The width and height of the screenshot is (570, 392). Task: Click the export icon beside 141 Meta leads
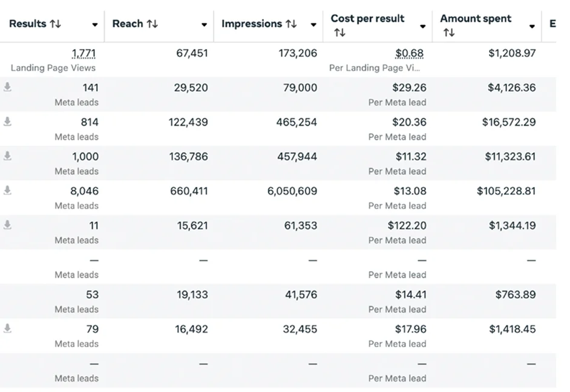coord(7,87)
